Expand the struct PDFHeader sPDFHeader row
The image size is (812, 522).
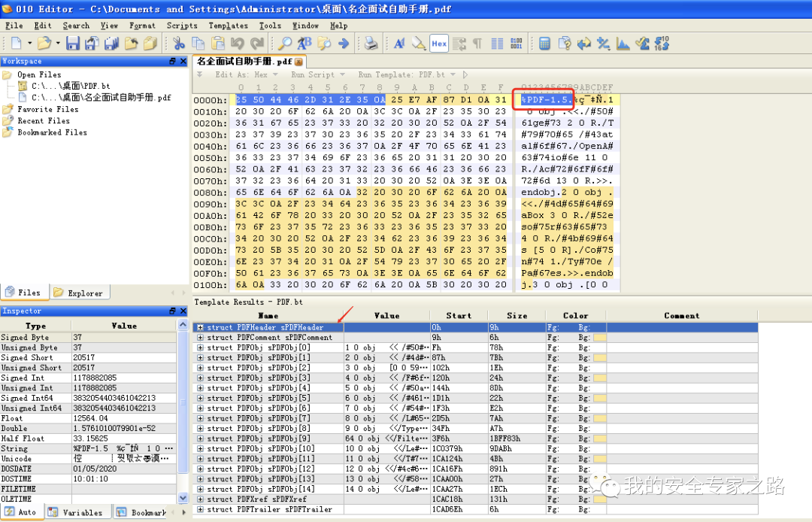coord(201,327)
